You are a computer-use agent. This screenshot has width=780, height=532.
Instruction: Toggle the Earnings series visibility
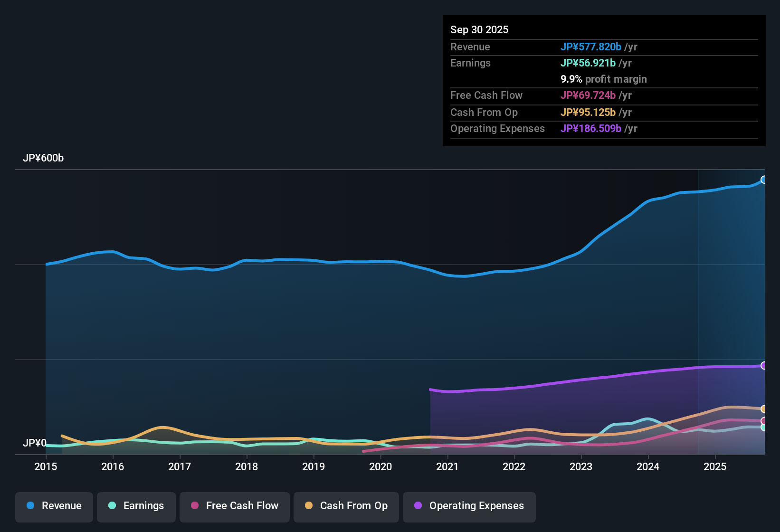click(x=136, y=506)
